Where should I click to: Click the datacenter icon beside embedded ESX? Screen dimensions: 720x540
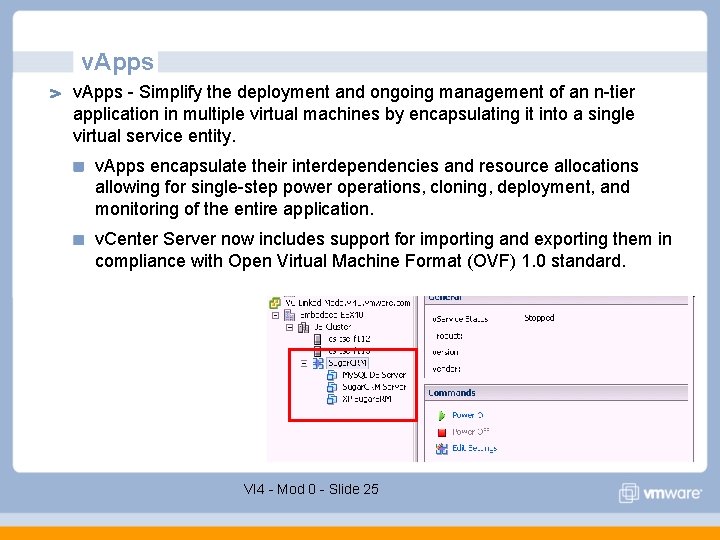[289, 315]
